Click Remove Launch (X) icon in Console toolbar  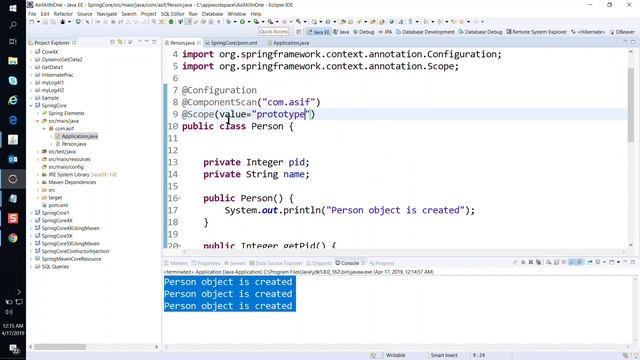click(x=531, y=262)
